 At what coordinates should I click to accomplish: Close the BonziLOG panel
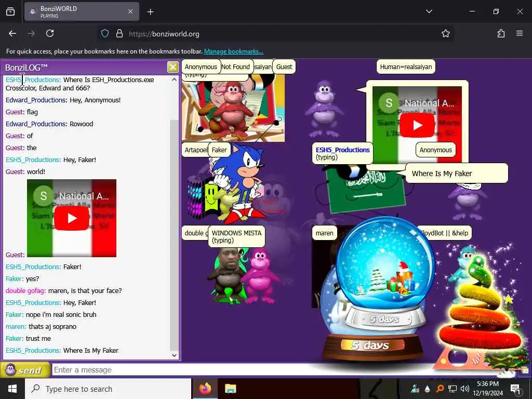pos(172,67)
